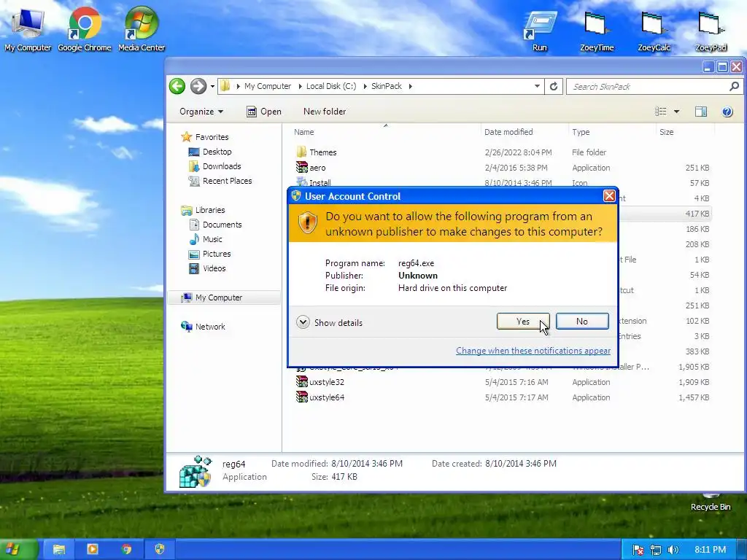Expand arrow after Local Disk (C:) breadcrumb
The width and height of the screenshot is (747, 560).
365,86
